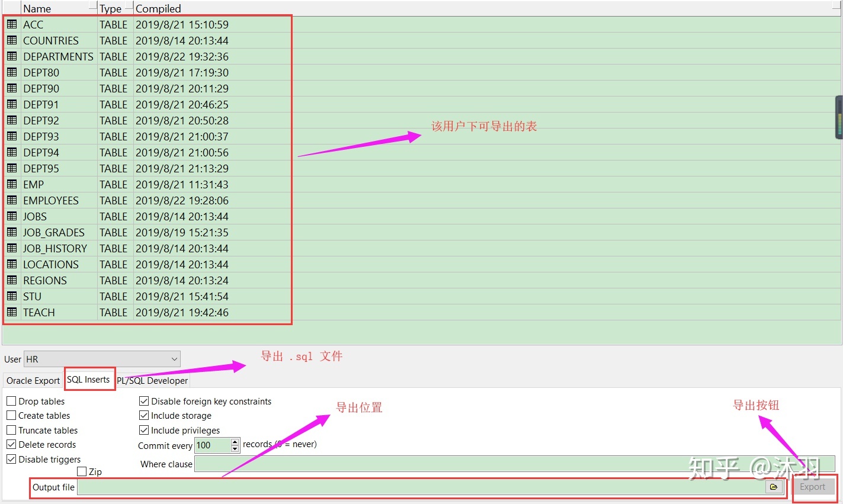Select the JOB_HISTORY table name
843x504 pixels.
[x=55, y=248]
